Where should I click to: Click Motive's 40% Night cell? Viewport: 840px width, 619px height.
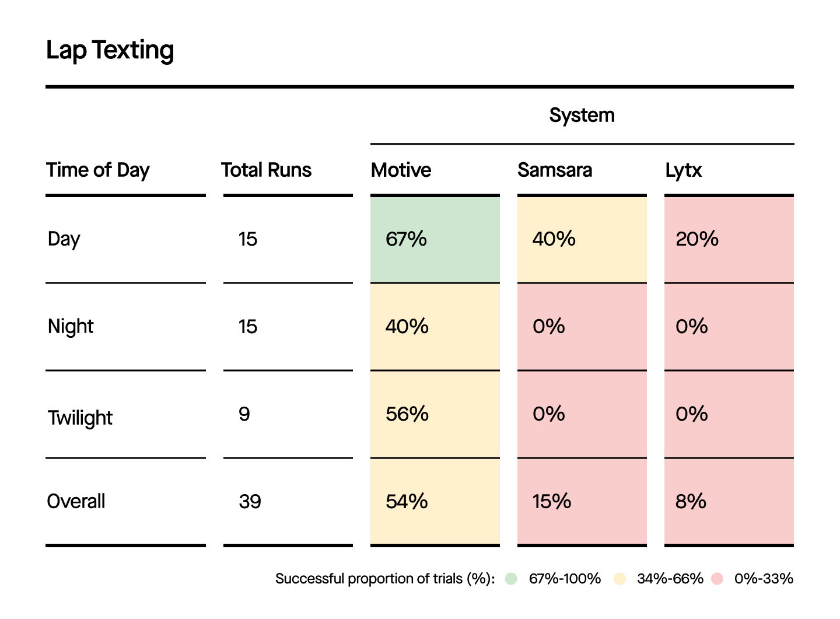point(435,327)
